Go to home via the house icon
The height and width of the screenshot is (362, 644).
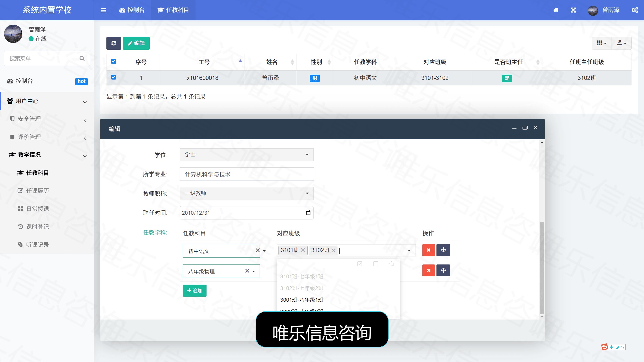(556, 10)
